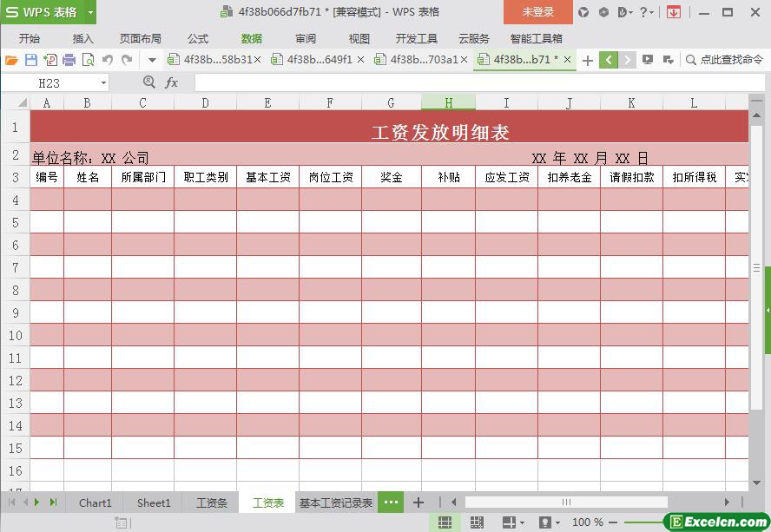This screenshot has height=532, width=771.
Task: Click the print preview icon
Action: click(x=88, y=60)
